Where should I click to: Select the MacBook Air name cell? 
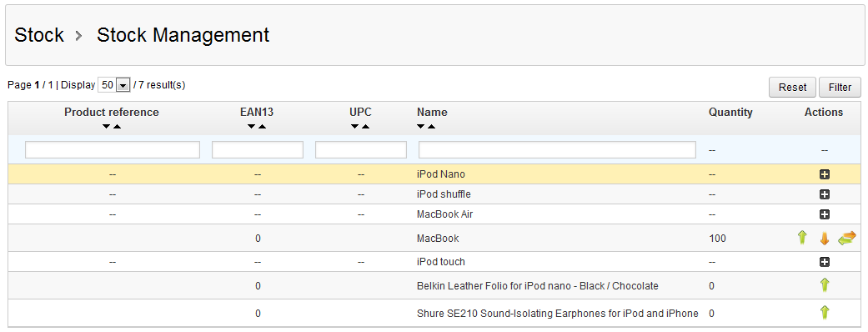(444, 214)
